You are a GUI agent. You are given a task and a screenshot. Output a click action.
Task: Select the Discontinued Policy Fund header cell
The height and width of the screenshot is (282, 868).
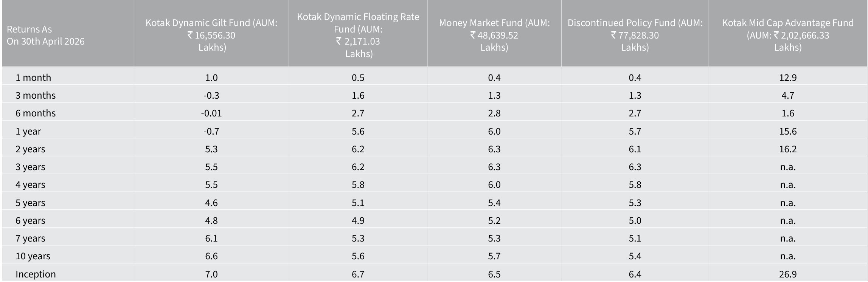(x=635, y=35)
